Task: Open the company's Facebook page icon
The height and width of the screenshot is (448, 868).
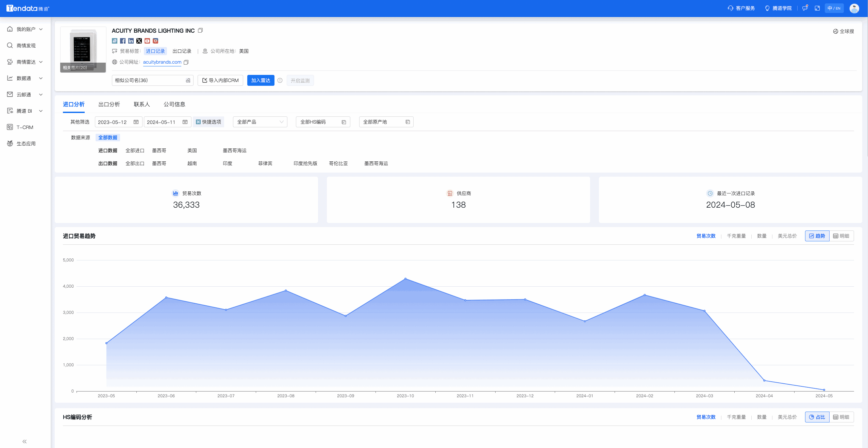Action: coord(123,41)
